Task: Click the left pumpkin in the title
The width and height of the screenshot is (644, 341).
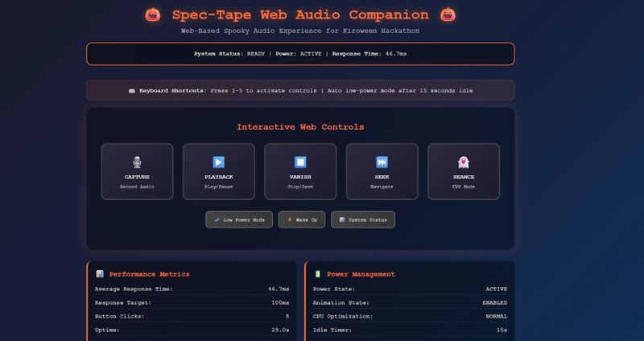Action: (152, 15)
